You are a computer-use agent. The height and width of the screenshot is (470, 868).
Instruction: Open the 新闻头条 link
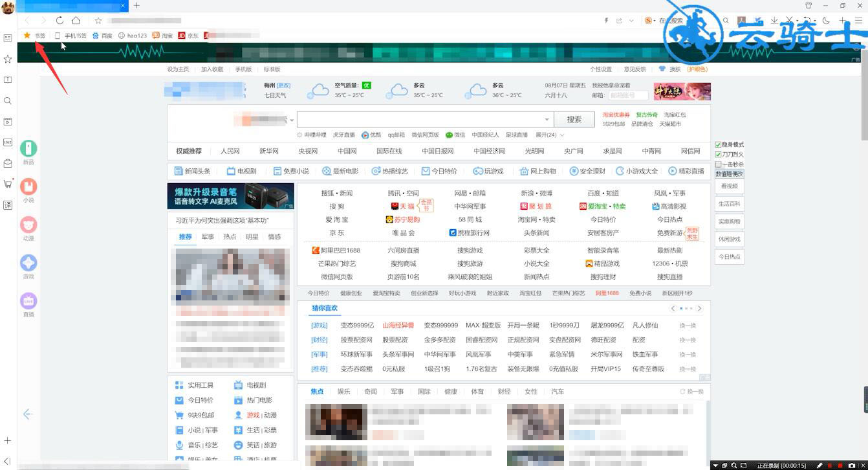pyautogui.click(x=192, y=171)
